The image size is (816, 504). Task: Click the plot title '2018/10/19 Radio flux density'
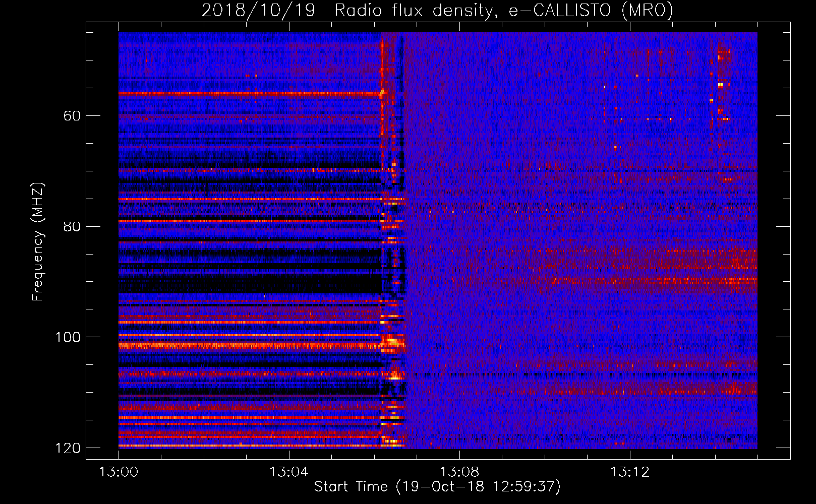[437, 11]
